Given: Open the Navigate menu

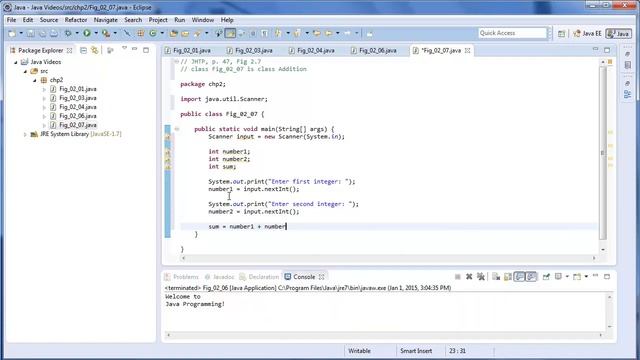Looking at the screenshot, I should point(106,20).
